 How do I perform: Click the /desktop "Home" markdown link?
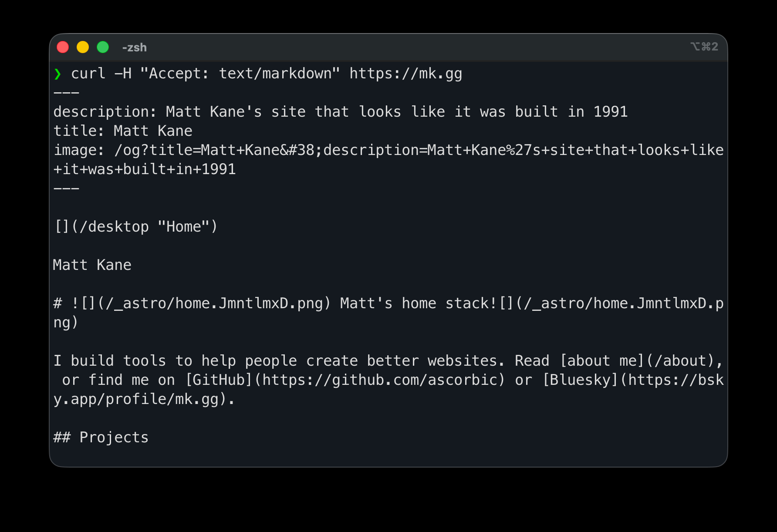(x=135, y=227)
